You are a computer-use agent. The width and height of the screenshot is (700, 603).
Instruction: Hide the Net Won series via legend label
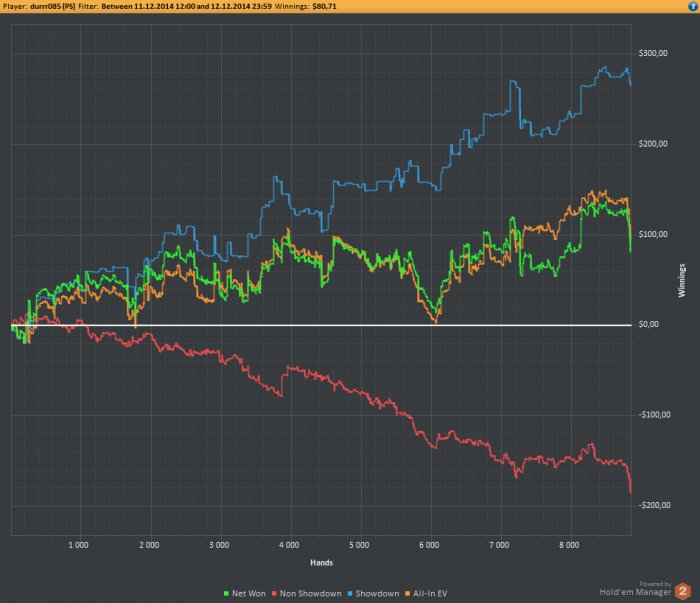(x=249, y=594)
